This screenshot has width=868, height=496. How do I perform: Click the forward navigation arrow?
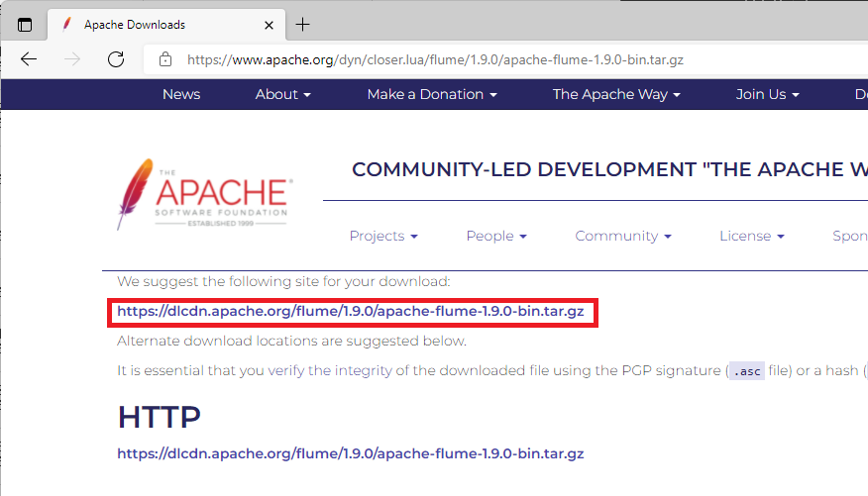tap(72, 59)
